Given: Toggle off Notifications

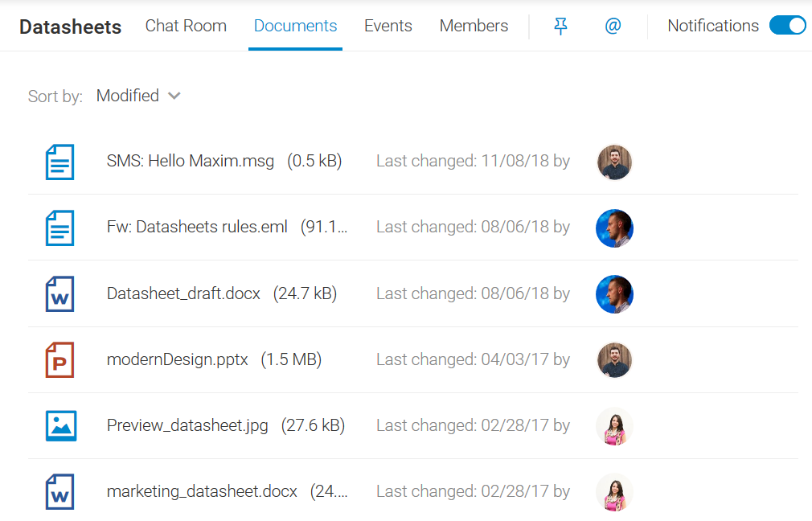Looking at the screenshot, I should (x=787, y=25).
